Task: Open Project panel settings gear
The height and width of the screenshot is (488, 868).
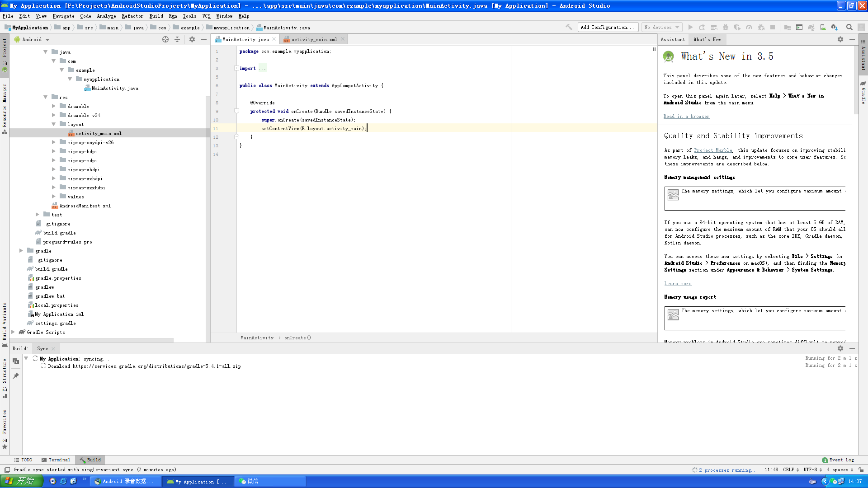Action: pos(192,39)
